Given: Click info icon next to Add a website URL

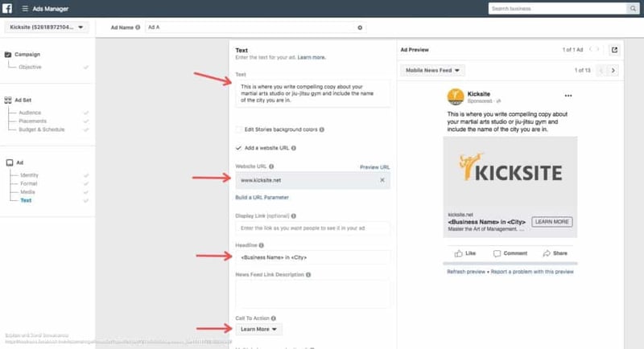Looking at the screenshot, I should point(294,148).
